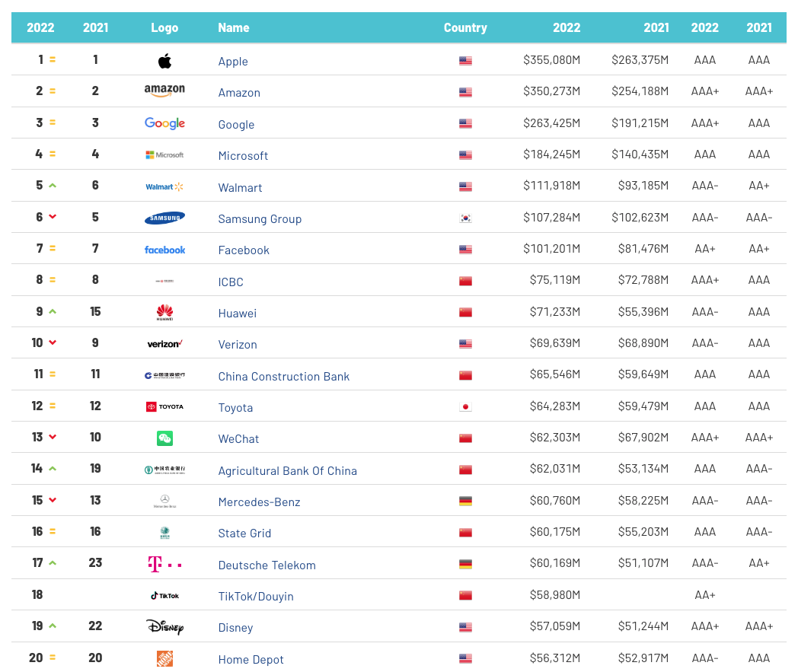Image resolution: width=798 pixels, height=672 pixels.
Task: Click the US flag in Apple row
Action: pos(465,61)
